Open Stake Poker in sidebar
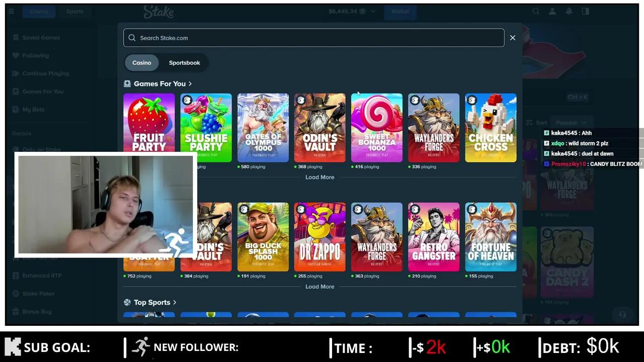 pos(38,294)
